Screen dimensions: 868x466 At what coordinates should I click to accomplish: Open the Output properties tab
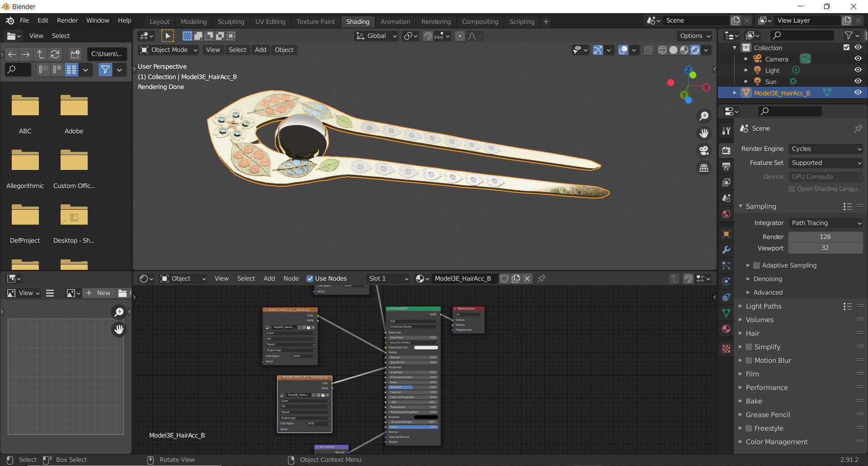(726, 166)
